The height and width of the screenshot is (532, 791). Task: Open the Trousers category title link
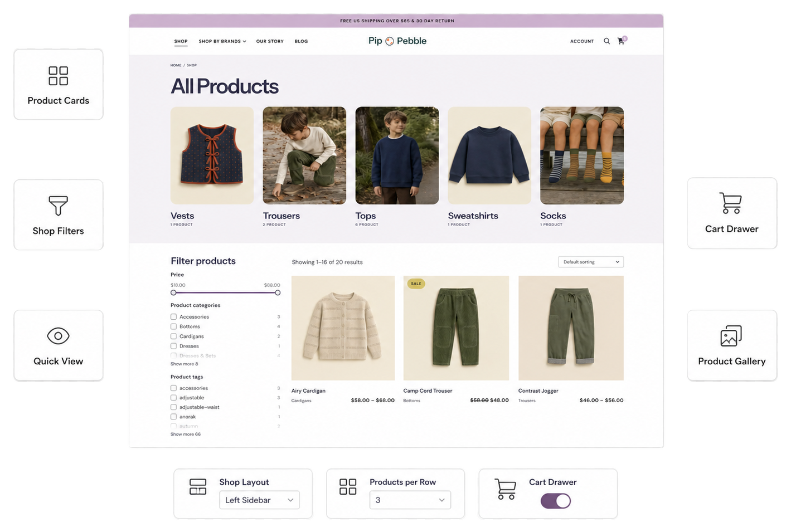[282, 216]
